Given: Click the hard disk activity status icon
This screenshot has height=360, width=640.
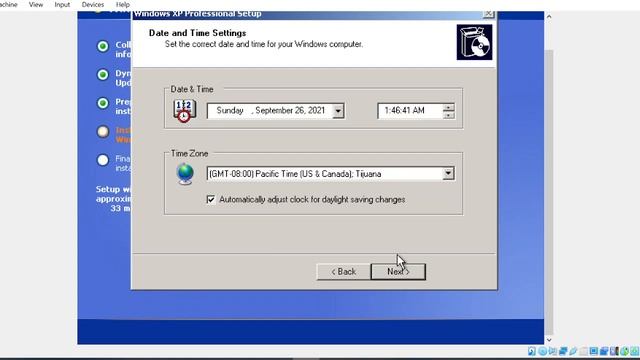Looking at the screenshot, I should (532, 351).
